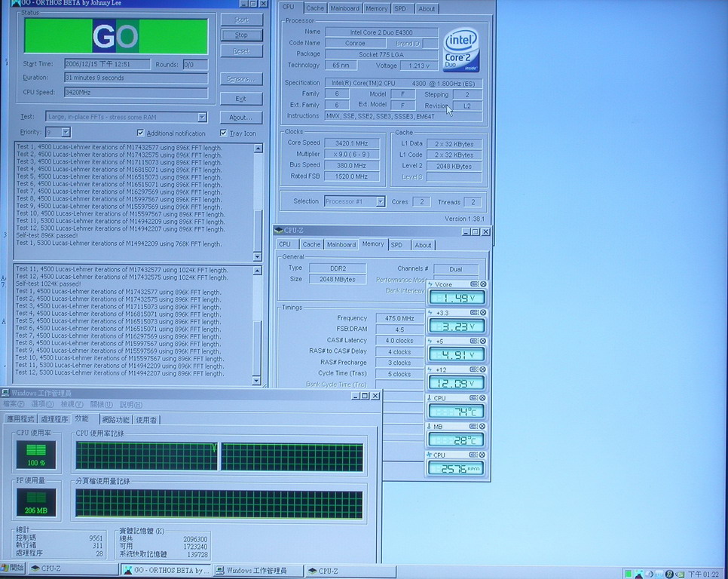
Task: Click the upper log's scroll-up arrow
Action: (258, 148)
